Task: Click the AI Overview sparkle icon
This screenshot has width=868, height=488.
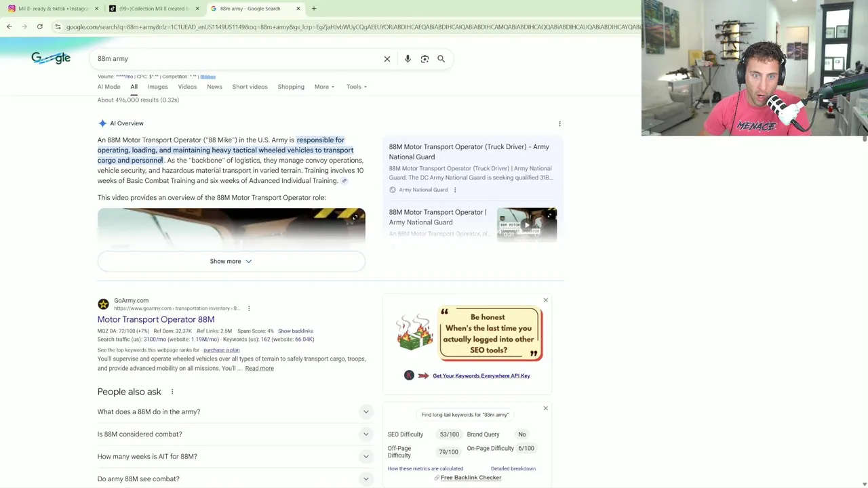Action: (x=102, y=123)
